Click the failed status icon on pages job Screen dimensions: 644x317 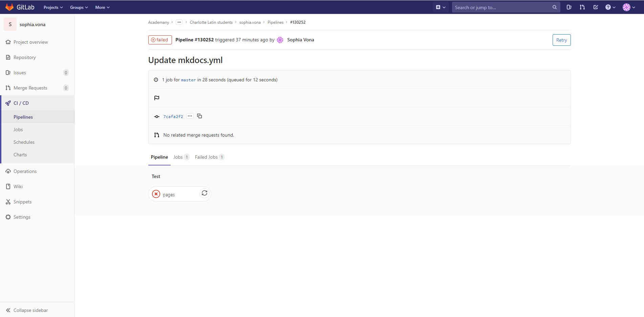[156, 194]
